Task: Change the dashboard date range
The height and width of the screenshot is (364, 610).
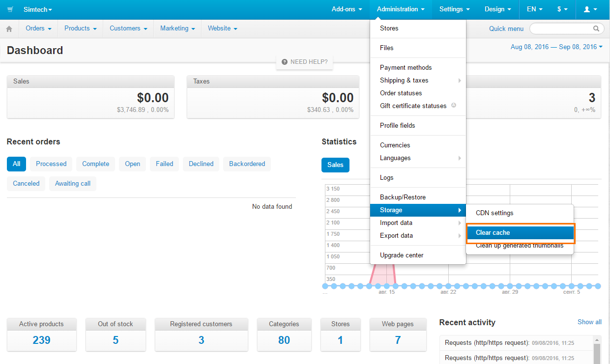Action: (556, 47)
